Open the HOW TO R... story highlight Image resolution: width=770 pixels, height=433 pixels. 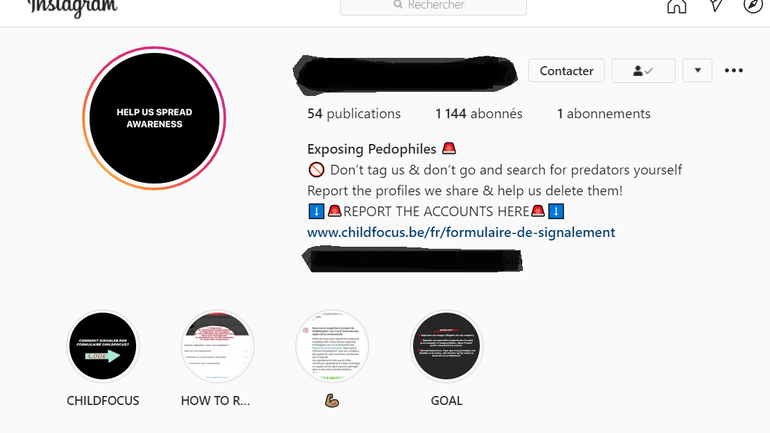pos(218,347)
